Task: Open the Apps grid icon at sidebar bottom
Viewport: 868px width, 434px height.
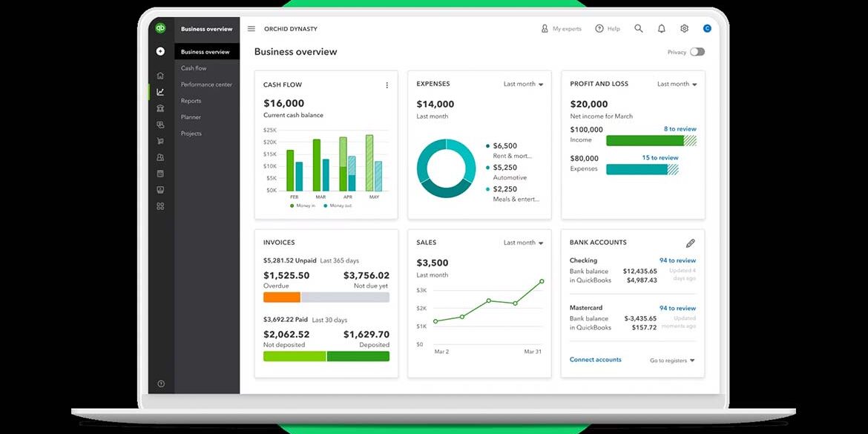Action: tap(160, 206)
